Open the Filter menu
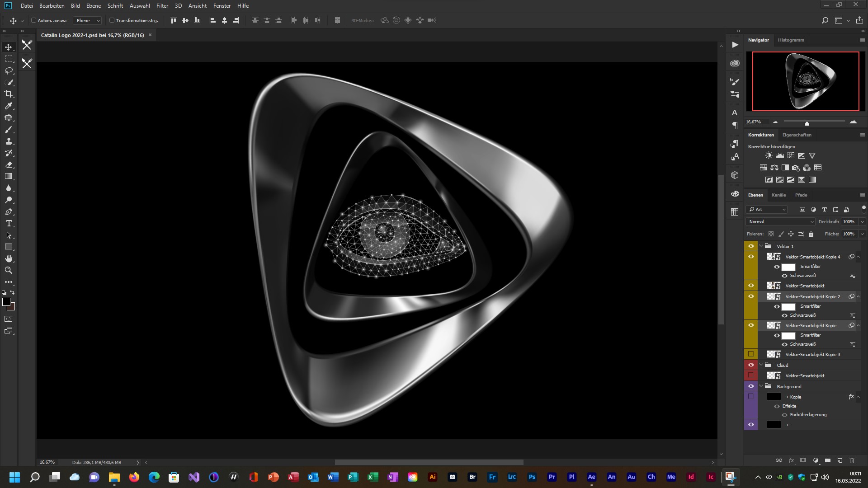 (162, 6)
